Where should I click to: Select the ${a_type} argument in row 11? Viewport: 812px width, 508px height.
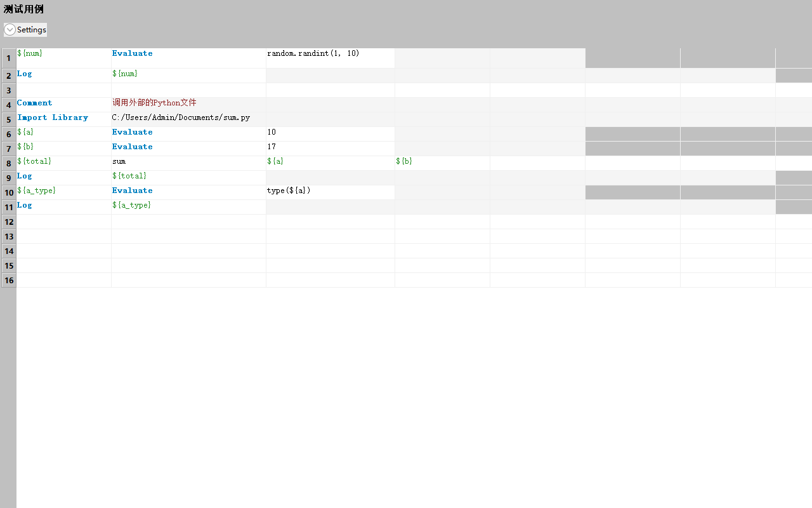point(188,207)
